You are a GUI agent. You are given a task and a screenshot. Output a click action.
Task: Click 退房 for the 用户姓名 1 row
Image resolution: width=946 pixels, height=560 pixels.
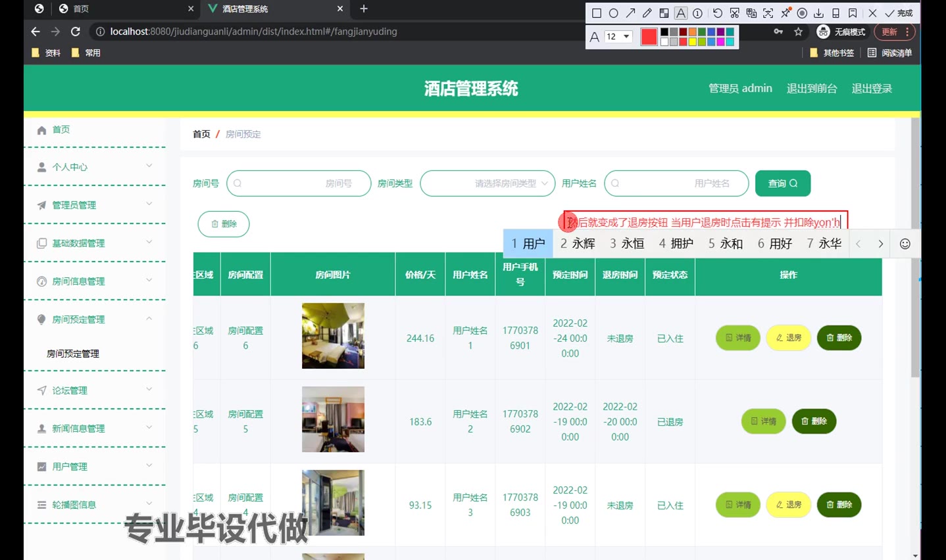(788, 338)
